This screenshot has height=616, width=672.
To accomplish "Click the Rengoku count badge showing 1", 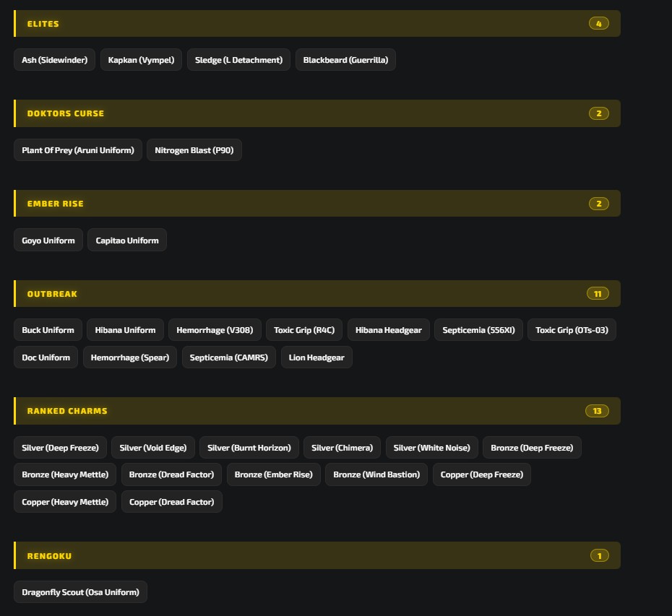I will point(599,555).
